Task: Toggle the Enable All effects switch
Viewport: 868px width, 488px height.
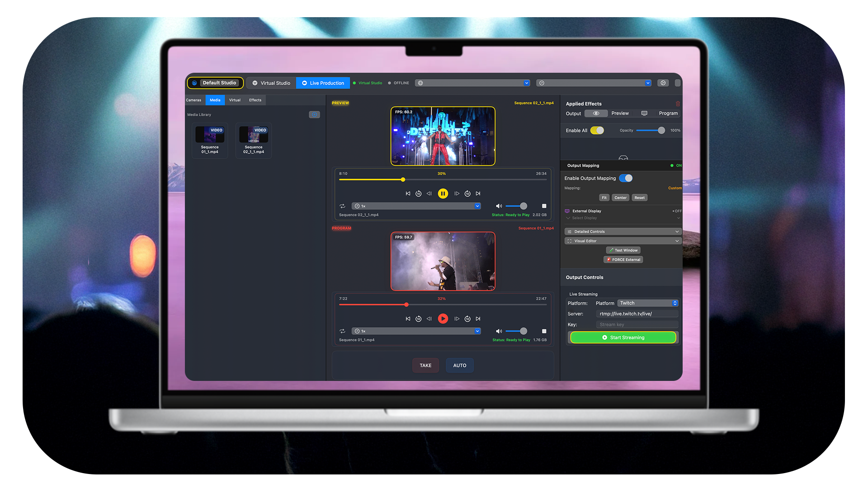Action: coord(597,131)
